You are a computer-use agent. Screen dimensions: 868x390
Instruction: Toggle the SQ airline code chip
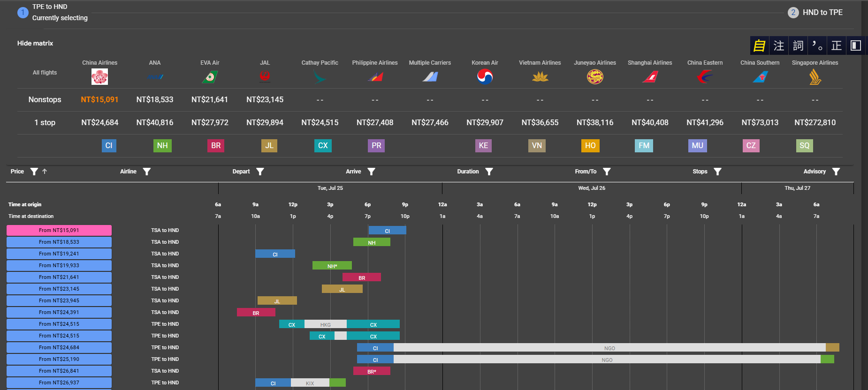coord(805,146)
